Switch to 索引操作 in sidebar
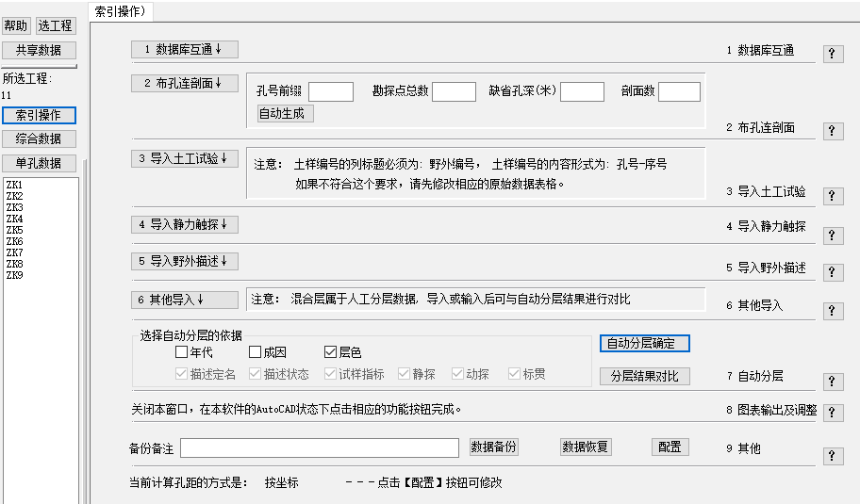This screenshot has height=504, width=860. [39, 115]
